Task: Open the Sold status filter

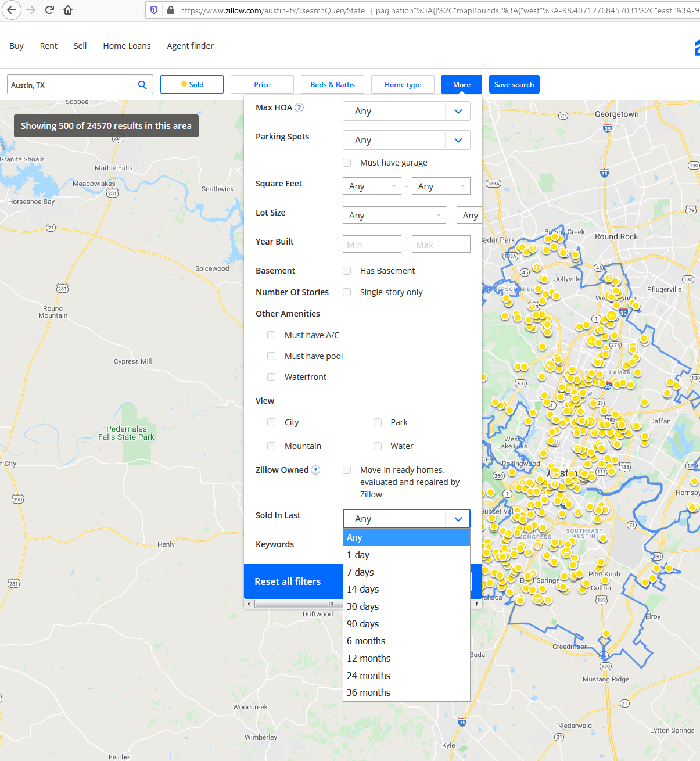Action: point(192,84)
